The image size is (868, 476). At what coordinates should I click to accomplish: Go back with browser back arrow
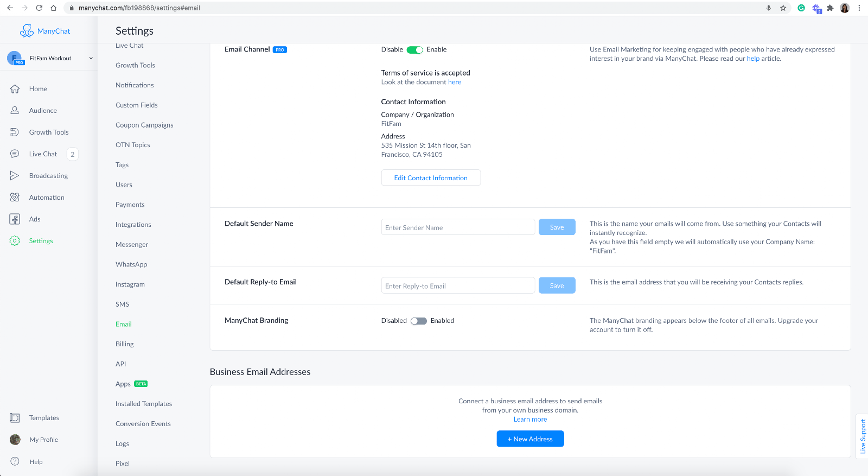pos(10,8)
